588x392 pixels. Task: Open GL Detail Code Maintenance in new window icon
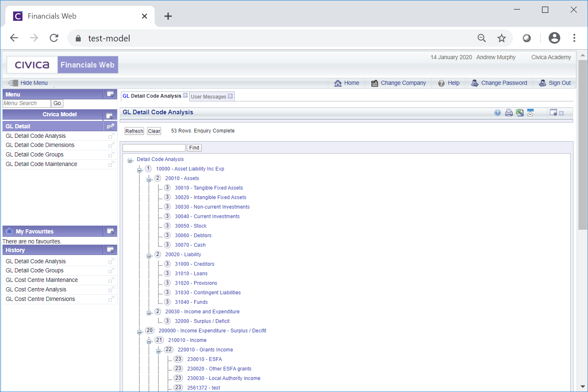(x=111, y=164)
